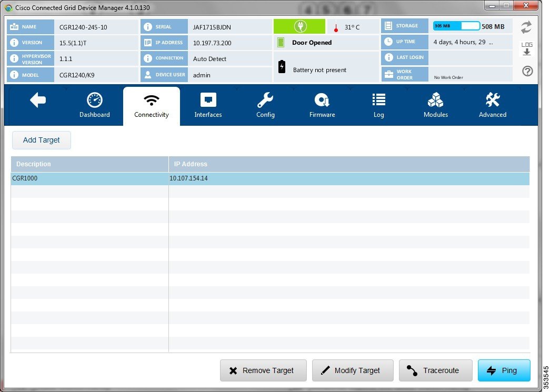Click the green power plug status icon
The height and width of the screenshot is (392, 550).
[300, 27]
